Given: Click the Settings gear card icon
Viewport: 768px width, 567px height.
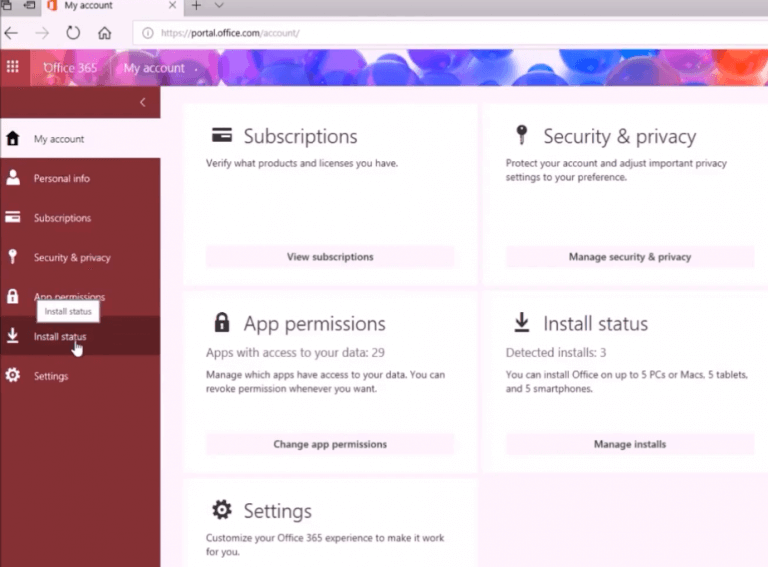Looking at the screenshot, I should pyautogui.click(x=222, y=510).
